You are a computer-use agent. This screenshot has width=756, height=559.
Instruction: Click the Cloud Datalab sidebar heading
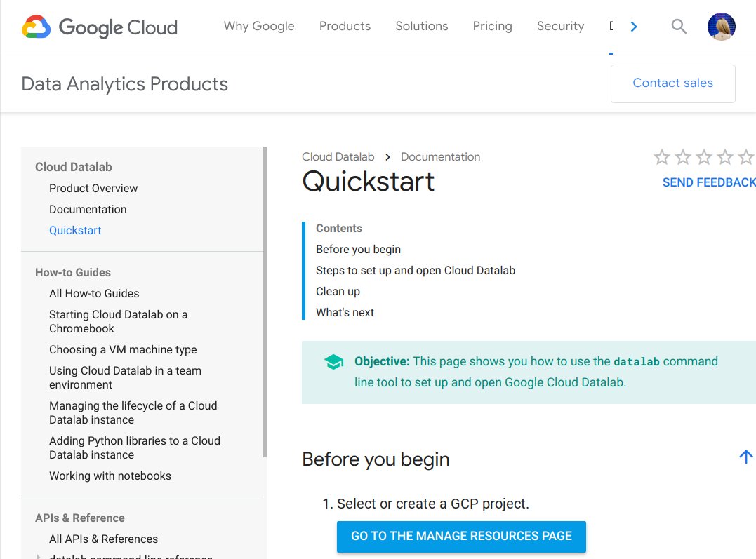73,167
